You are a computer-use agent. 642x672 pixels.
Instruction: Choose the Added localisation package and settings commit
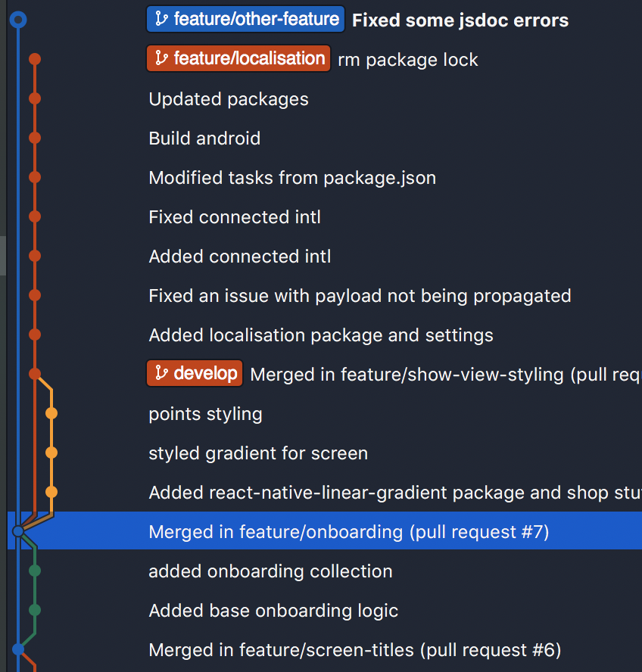click(321, 335)
